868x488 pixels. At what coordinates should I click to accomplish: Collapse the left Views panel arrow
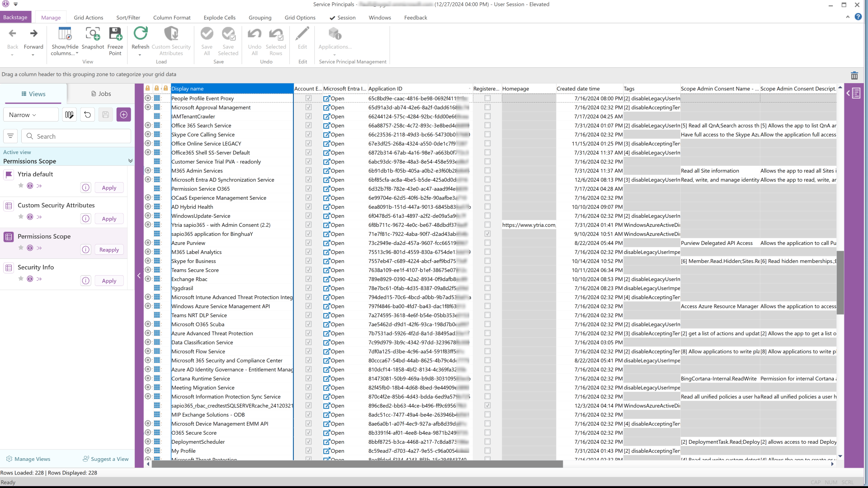click(139, 276)
